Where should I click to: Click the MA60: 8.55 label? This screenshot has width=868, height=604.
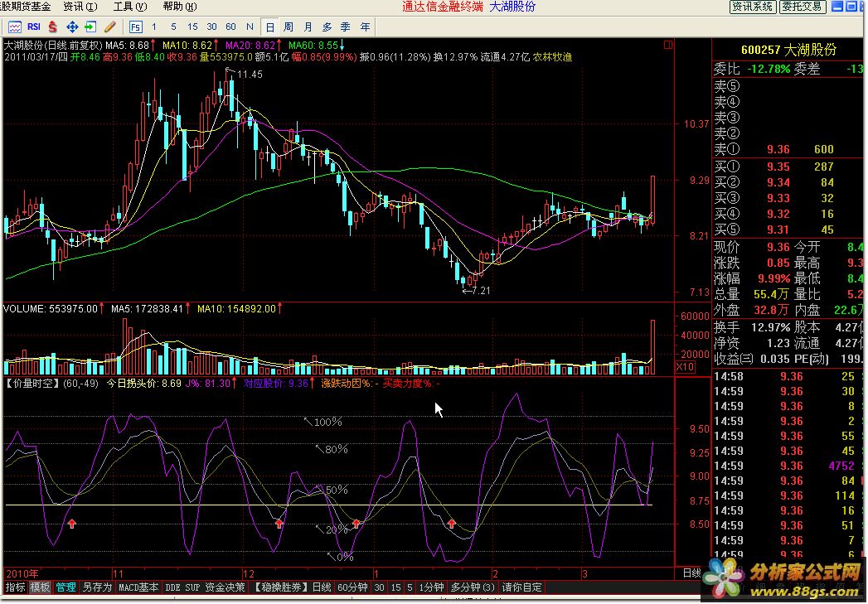313,46
